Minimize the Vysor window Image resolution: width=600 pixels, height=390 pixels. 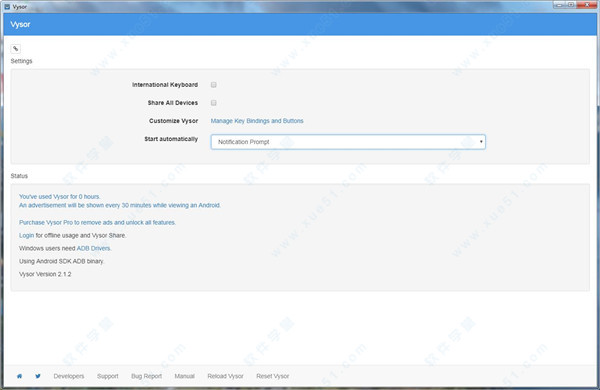(559, 5)
